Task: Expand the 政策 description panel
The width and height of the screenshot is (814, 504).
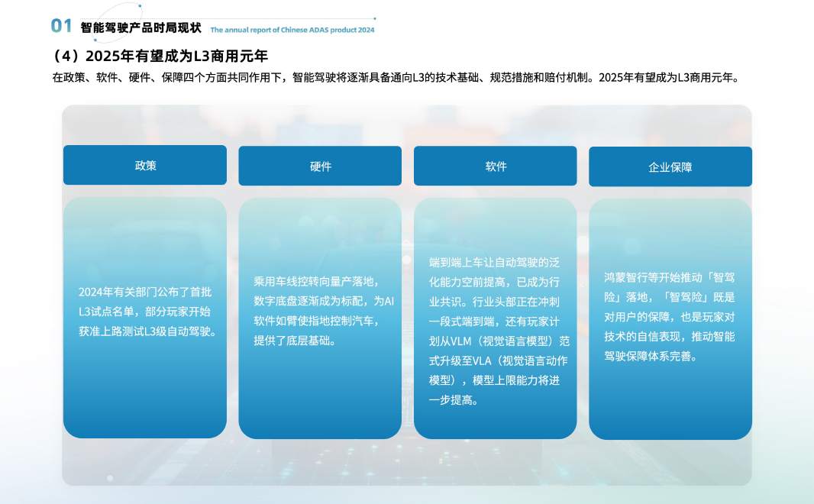Action: click(145, 317)
